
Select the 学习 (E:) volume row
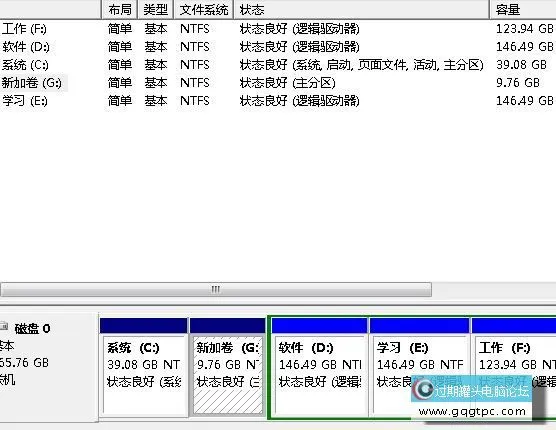pos(278,101)
